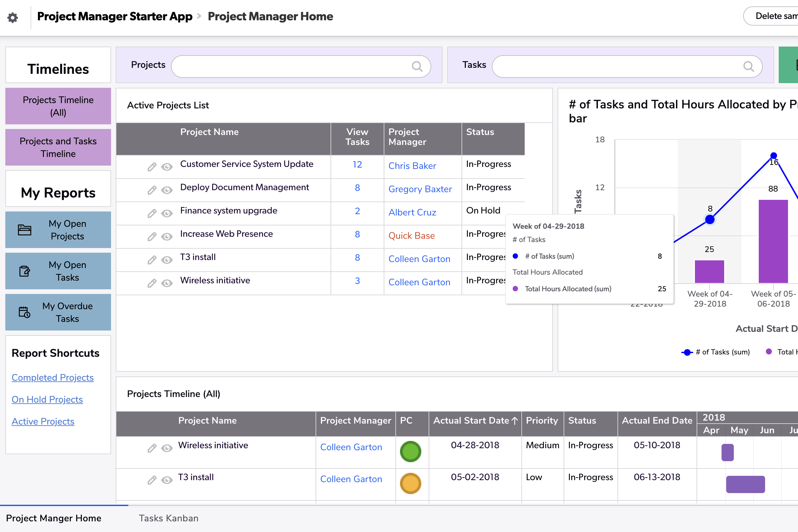
Task: Open the Completed Projects report
Action: click(x=53, y=377)
